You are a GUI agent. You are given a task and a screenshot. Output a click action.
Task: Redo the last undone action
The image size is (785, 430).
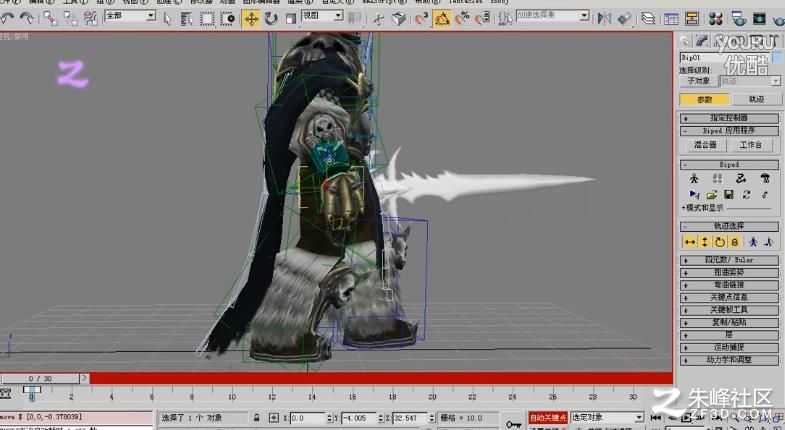26,19
